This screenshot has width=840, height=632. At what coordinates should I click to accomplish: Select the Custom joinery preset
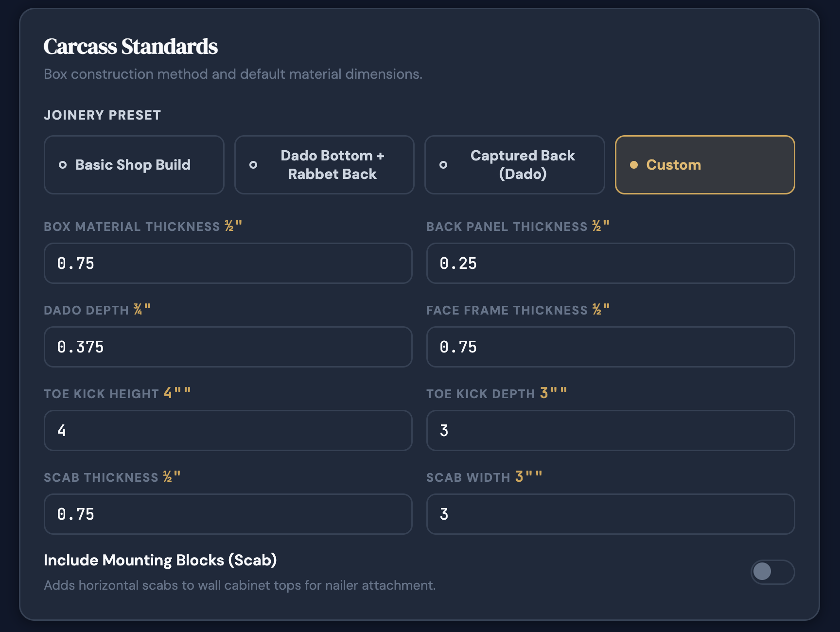704,165
